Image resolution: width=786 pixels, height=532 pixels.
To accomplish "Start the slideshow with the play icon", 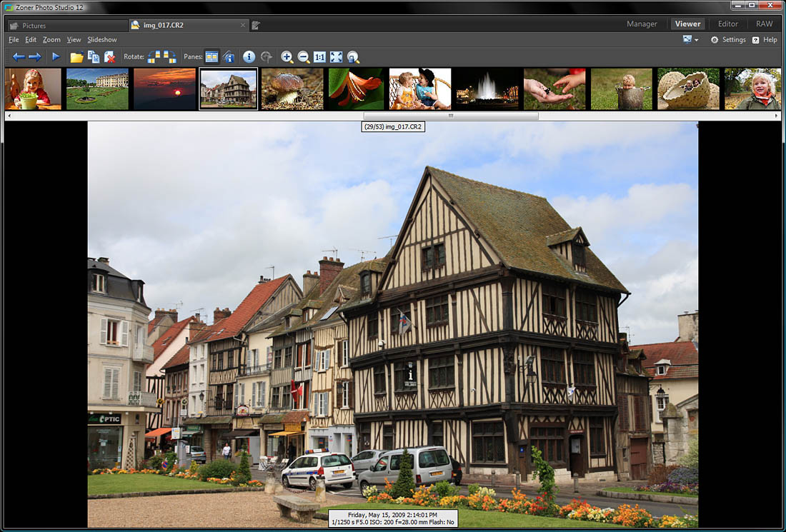I will coord(56,56).
